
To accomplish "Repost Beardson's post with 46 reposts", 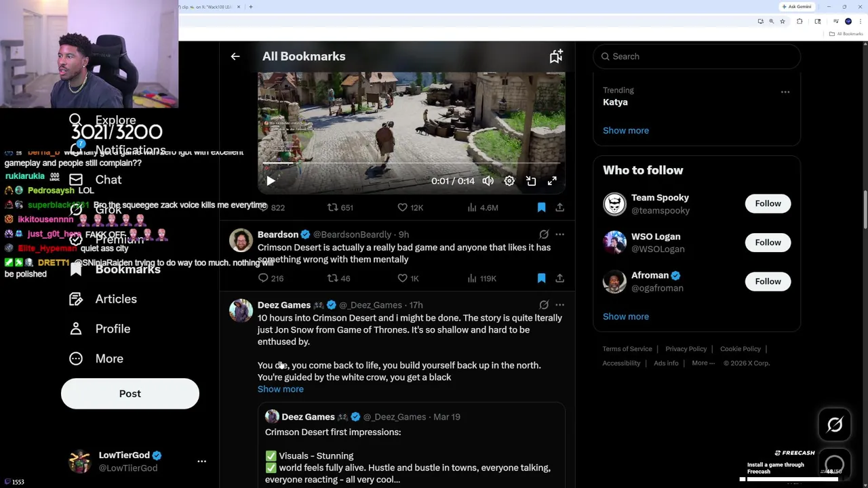I will pyautogui.click(x=338, y=278).
